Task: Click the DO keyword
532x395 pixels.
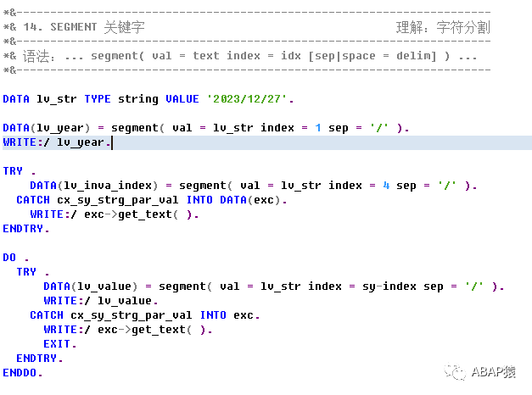Action: (9, 258)
